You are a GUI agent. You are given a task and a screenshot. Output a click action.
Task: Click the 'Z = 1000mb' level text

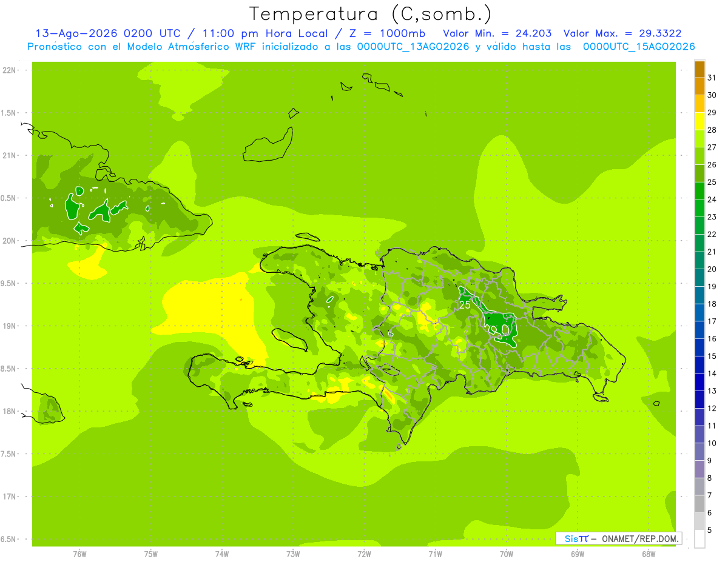[387, 34]
